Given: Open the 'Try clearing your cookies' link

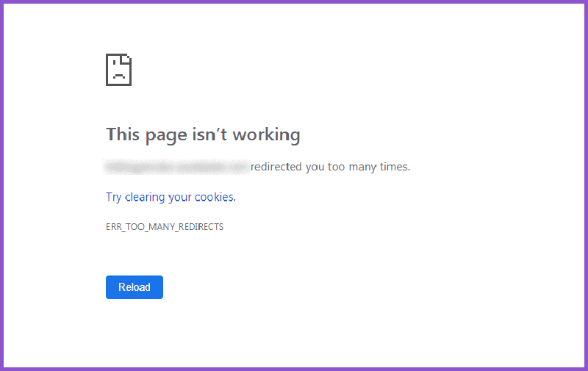Looking at the screenshot, I should 171,197.
